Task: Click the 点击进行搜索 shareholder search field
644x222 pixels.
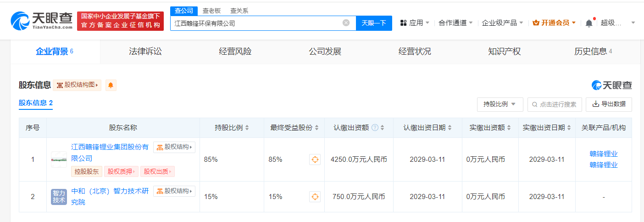Action: pyautogui.click(x=557, y=104)
